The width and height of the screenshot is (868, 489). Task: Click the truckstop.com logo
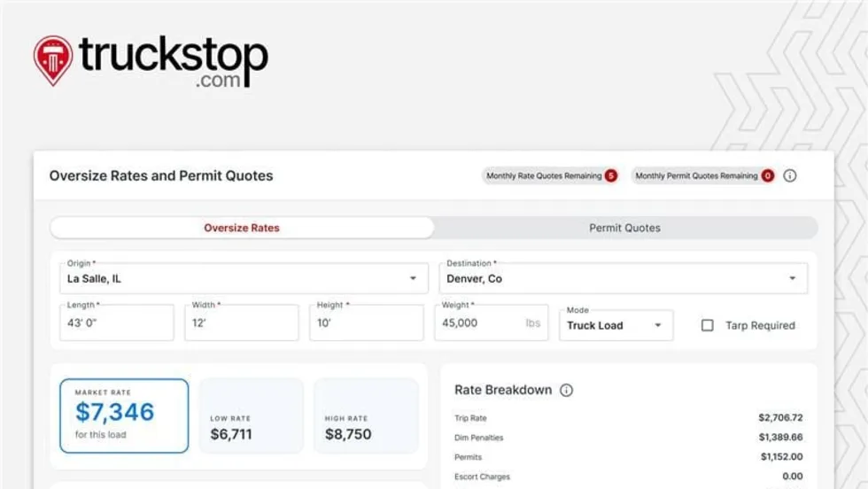pyautogui.click(x=151, y=61)
